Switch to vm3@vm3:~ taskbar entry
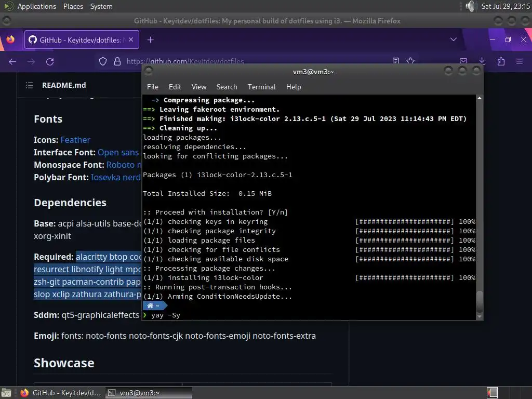Screen dimensions: 532x399 click(x=149, y=393)
